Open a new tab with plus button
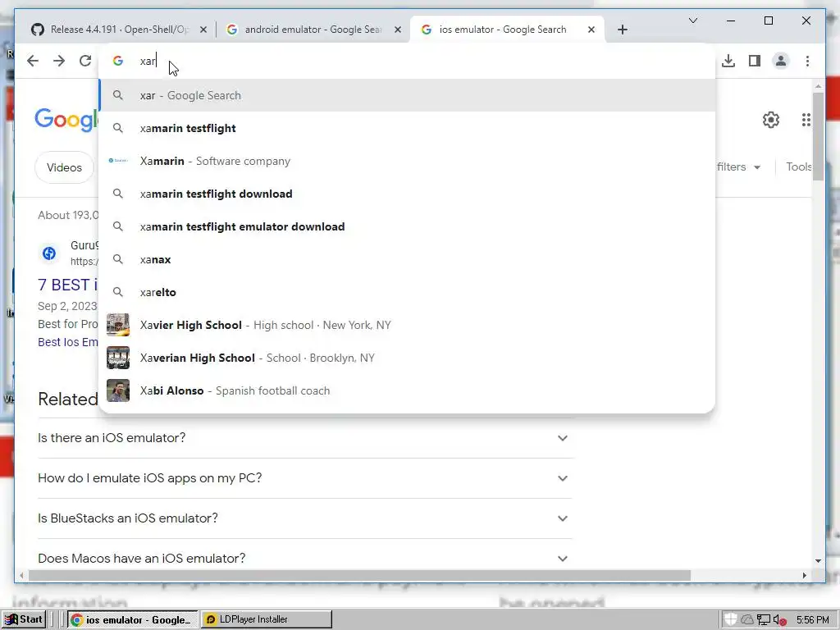Viewport: 840px width, 630px height. click(622, 30)
